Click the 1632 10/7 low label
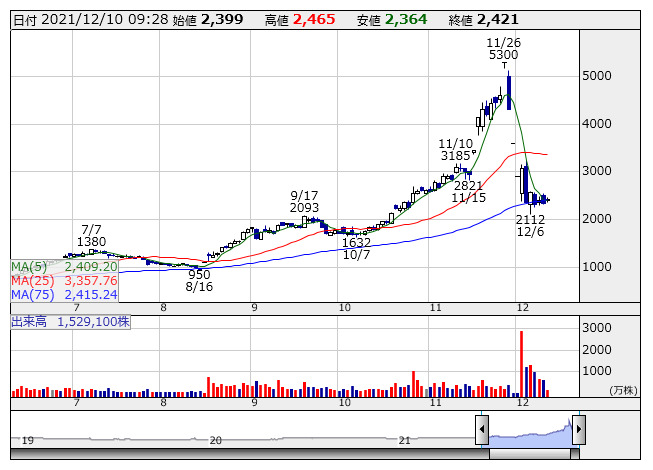The height and width of the screenshot is (470, 653). [x=356, y=249]
